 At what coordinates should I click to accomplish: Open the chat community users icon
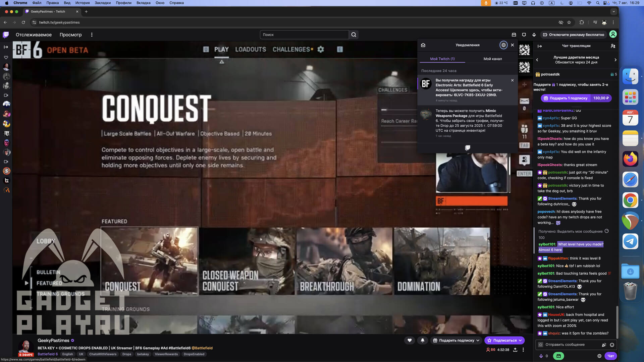pyautogui.click(x=613, y=46)
